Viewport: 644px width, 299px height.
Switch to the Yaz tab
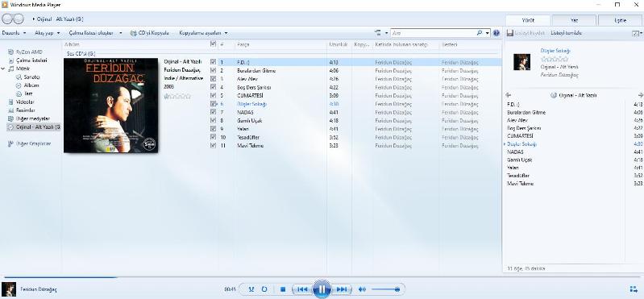click(x=574, y=20)
